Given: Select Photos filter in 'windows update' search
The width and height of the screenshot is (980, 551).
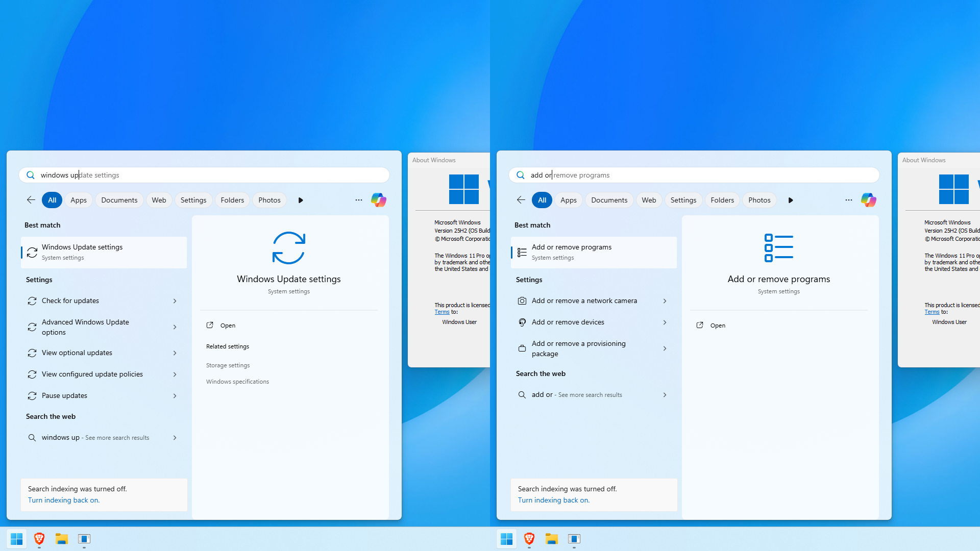Looking at the screenshot, I should pyautogui.click(x=269, y=200).
